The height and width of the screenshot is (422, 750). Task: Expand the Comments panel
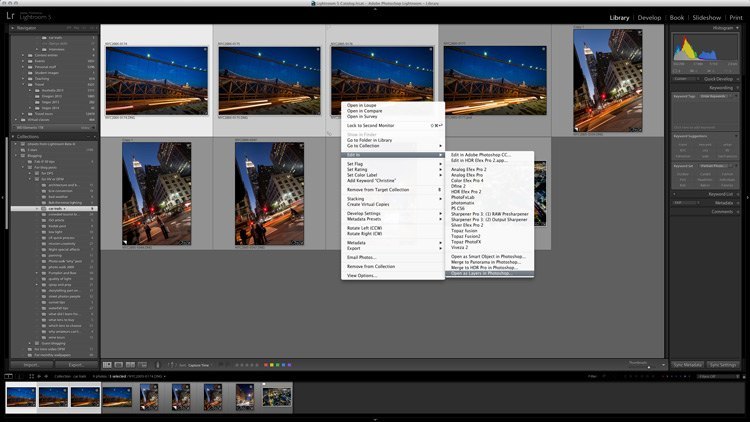[x=738, y=211]
